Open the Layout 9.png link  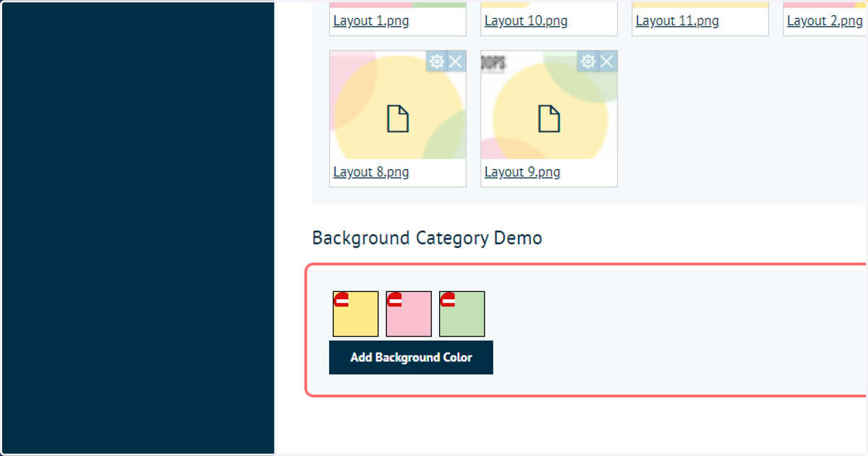pos(522,172)
